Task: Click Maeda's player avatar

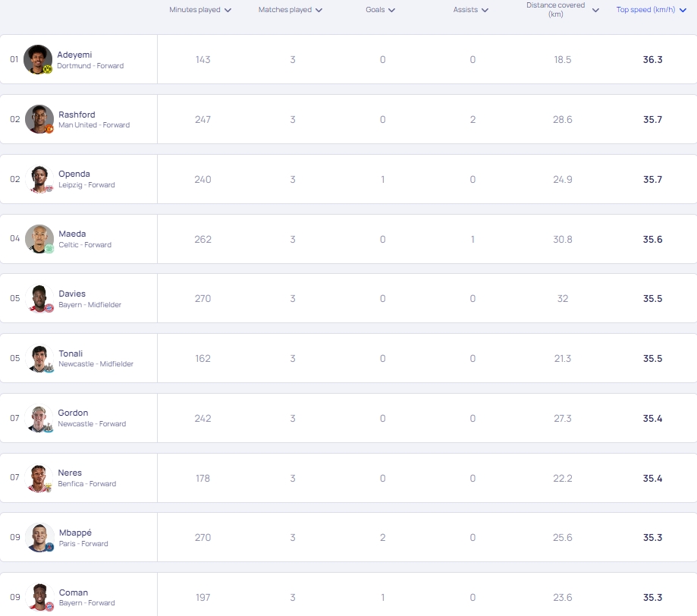Action: 39,239
